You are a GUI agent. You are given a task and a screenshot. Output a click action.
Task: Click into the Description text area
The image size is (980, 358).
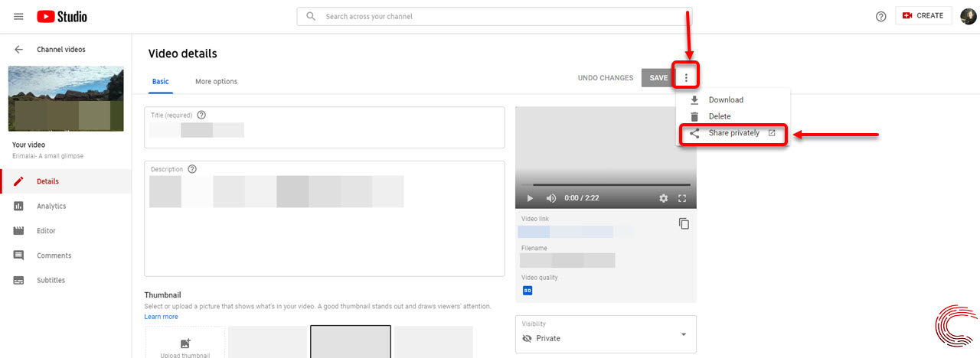pos(325,218)
